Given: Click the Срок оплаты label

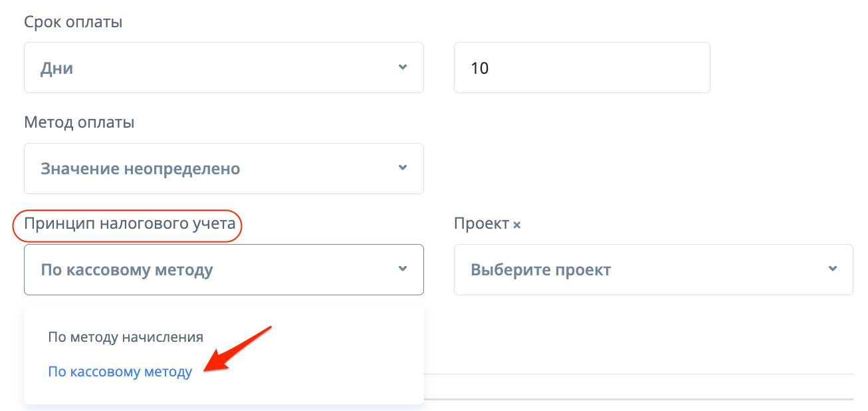Looking at the screenshot, I should 73,22.
